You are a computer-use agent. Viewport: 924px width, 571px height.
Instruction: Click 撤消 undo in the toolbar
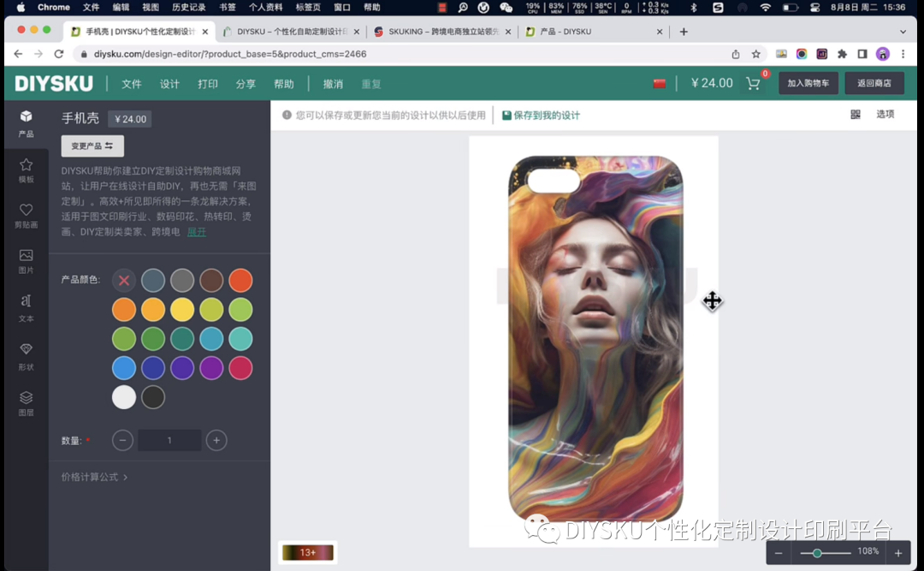click(333, 84)
